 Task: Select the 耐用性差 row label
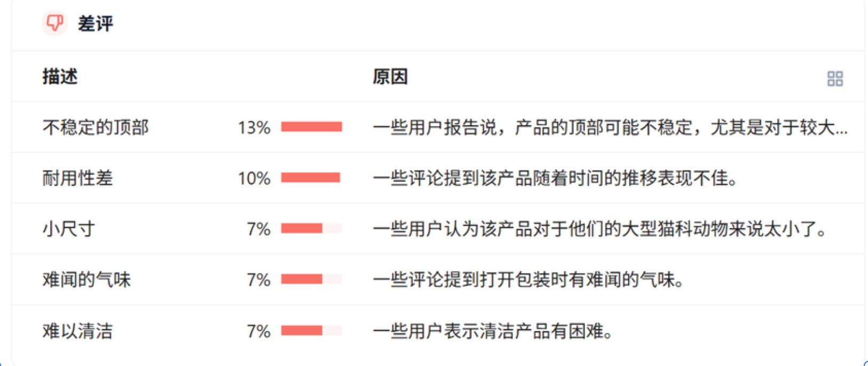(x=78, y=178)
